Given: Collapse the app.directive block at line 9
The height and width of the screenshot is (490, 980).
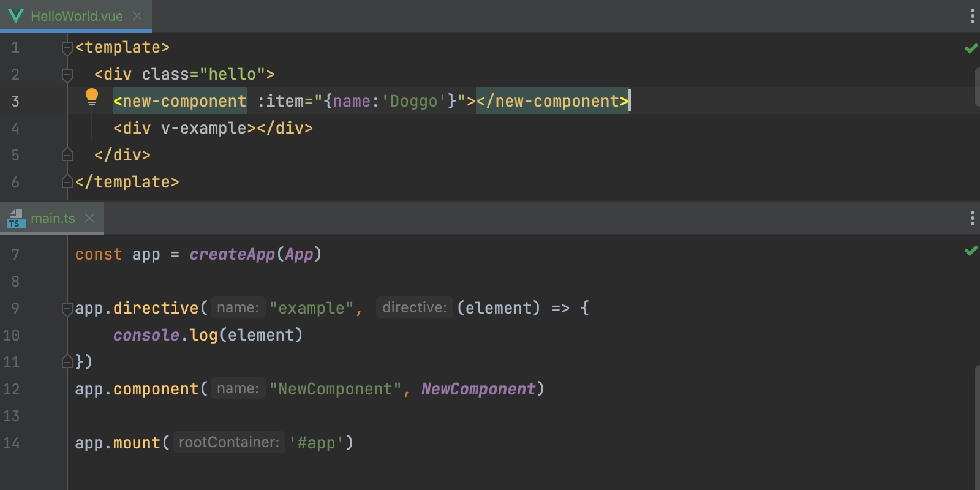Looking at the screenshot, I should click(67, 309).
